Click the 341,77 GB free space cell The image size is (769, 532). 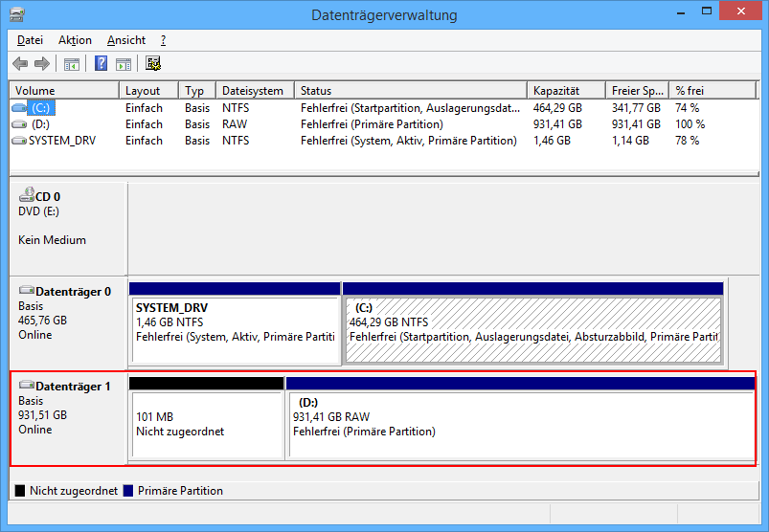pos(636,108)
